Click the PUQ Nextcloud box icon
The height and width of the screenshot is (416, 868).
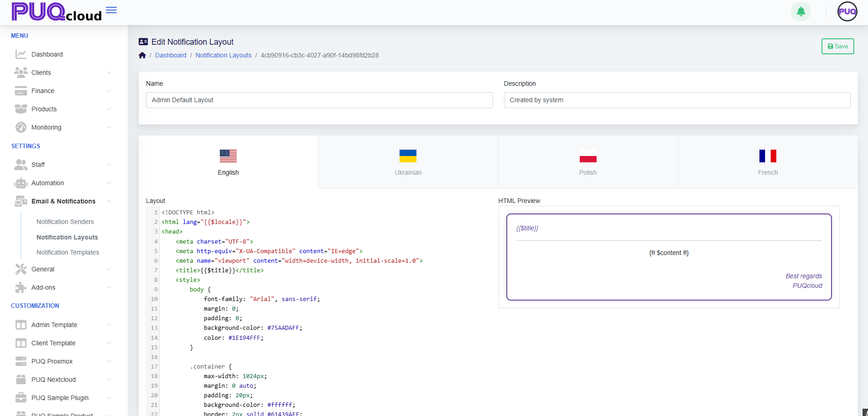click(21, 380)
